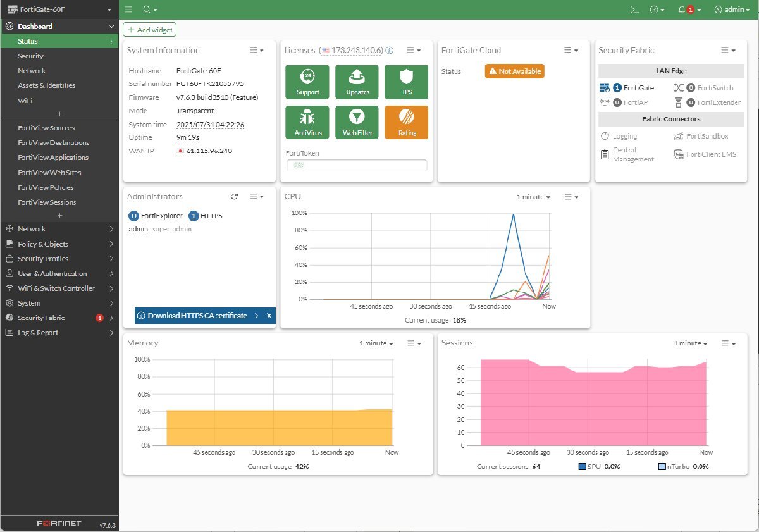
Task: Open the help question mark menu
Action: tap(655, 9)
